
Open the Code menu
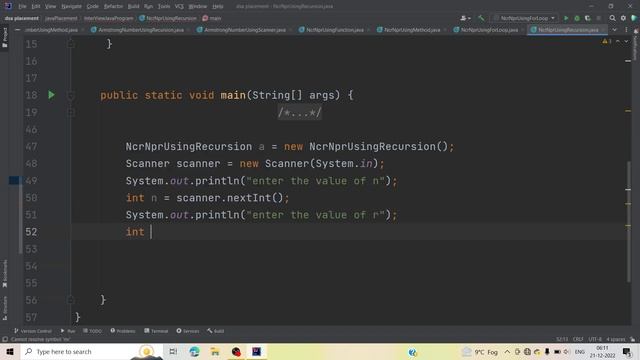[93, 6]
